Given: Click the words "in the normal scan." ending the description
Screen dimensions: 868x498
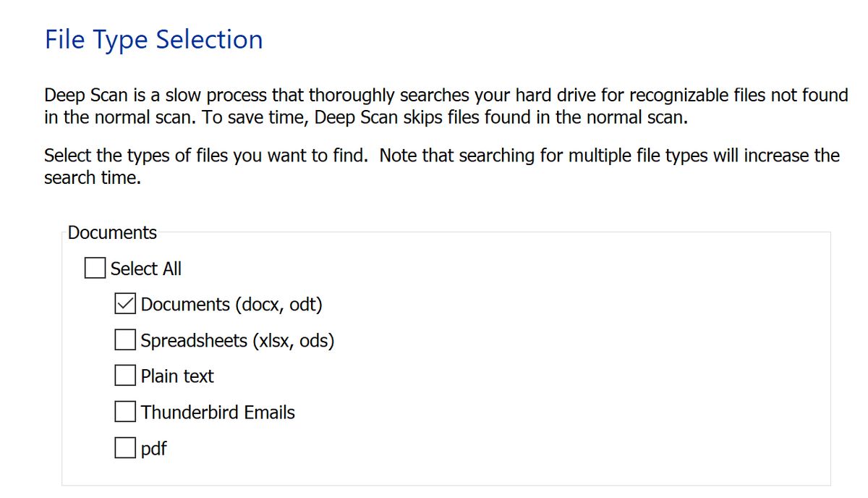Looking at the screenshot, I should 118,118.
